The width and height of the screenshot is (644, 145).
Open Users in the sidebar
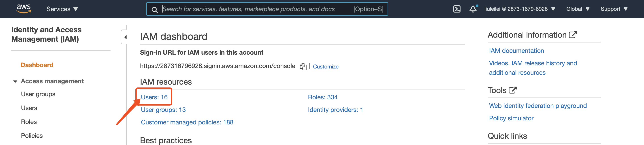[29, 108]
